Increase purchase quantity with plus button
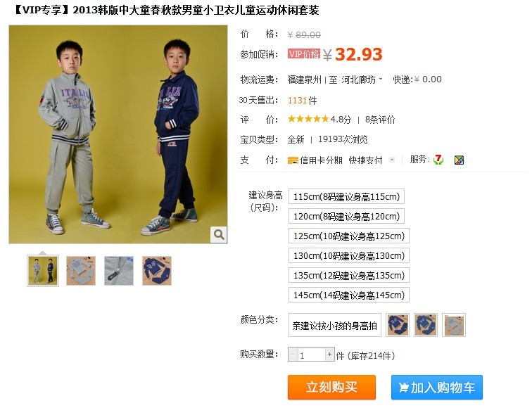This screenshot has width=532, height=408. click(329, 355)
